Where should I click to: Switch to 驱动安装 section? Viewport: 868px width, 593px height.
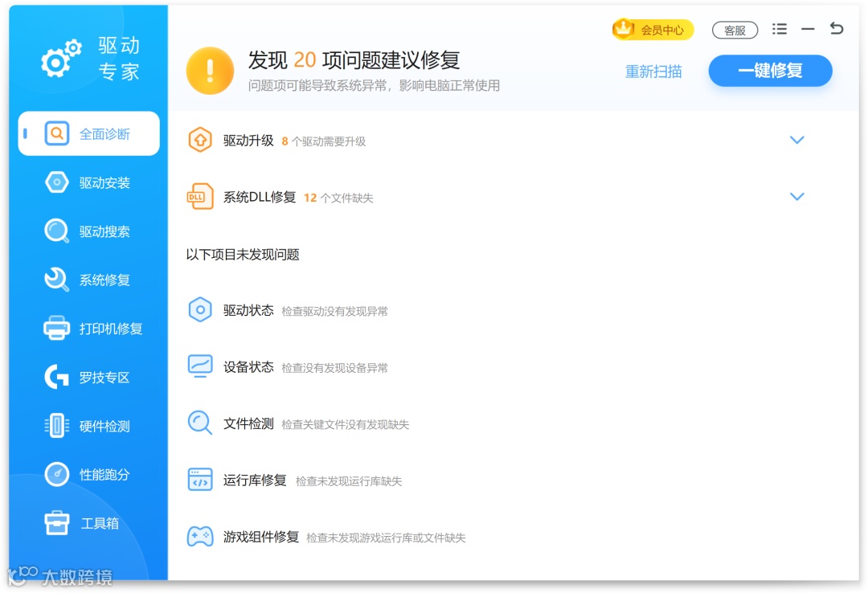pyautogui.click(x=88, y=182)
